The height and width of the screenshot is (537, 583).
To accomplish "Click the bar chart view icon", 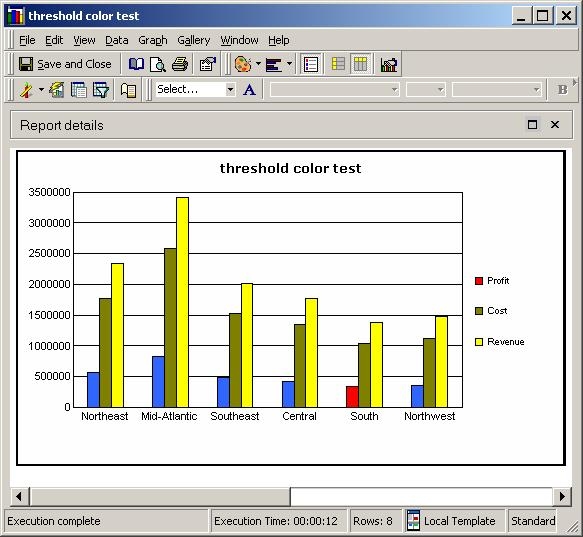I will (x=389, y=65).
